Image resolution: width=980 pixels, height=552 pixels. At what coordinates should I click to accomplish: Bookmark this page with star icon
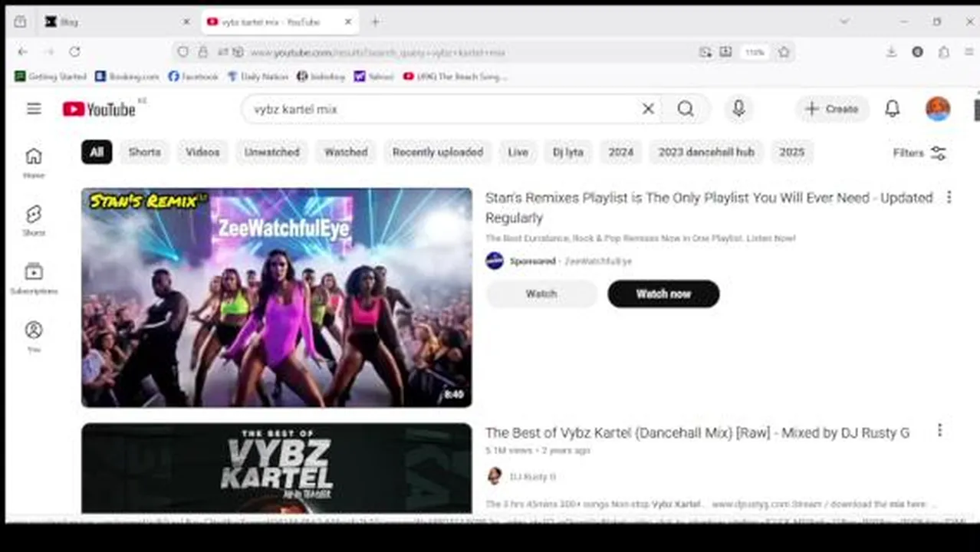click(784, 52)
